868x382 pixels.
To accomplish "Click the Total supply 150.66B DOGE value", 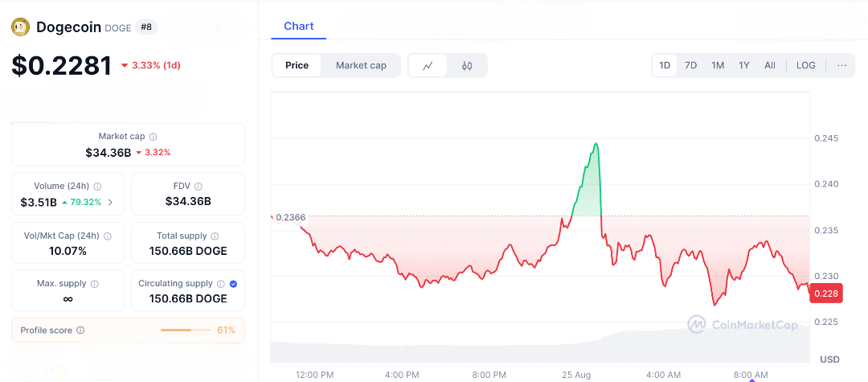I will (188, 252).
